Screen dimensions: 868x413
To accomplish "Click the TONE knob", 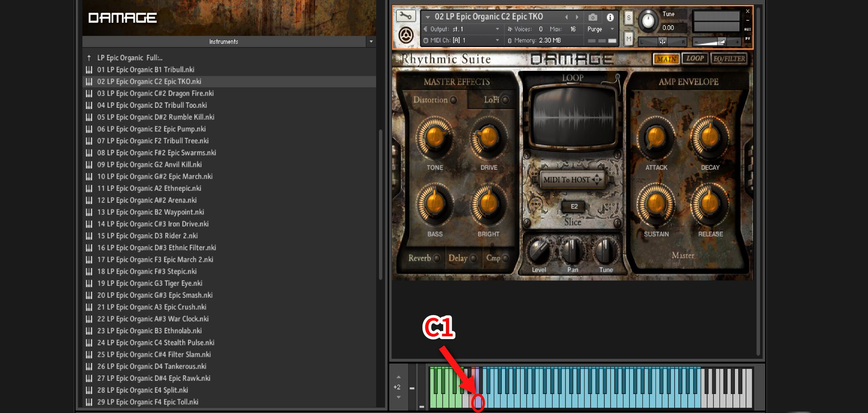I will [435, 138].
